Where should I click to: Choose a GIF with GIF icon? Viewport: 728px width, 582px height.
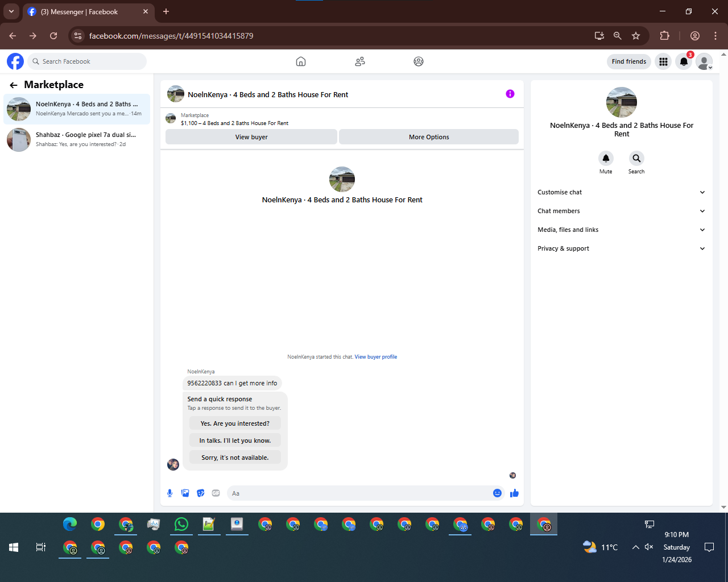point(216,493)
